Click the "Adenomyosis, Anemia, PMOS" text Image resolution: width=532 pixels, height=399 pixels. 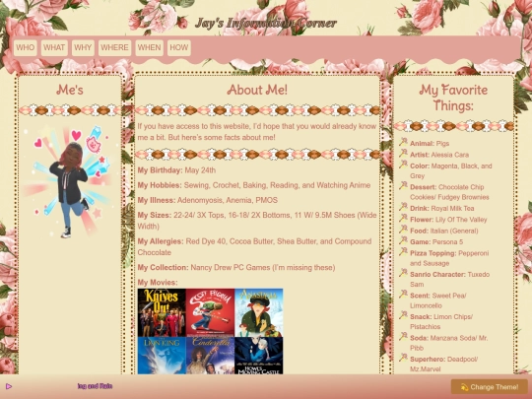[x=228, y=200]
